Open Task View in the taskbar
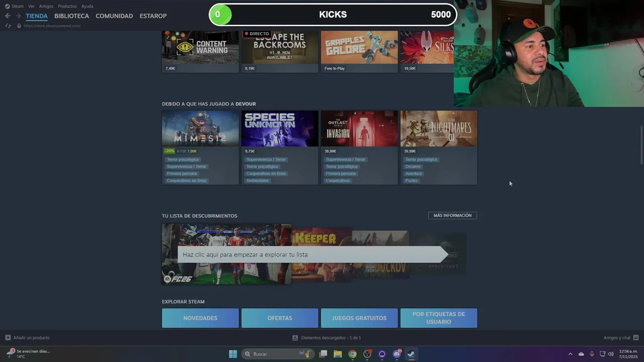 (324, 354)
